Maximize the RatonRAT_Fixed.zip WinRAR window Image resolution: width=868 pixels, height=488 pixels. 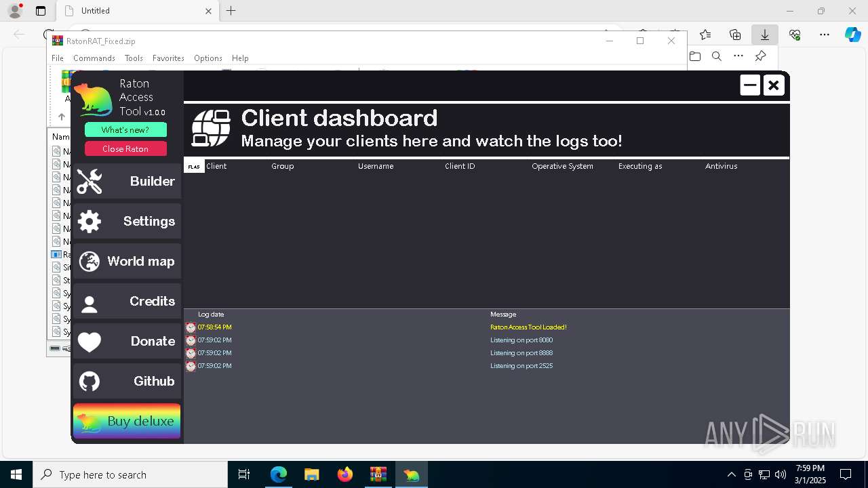(x=640, y=41)
